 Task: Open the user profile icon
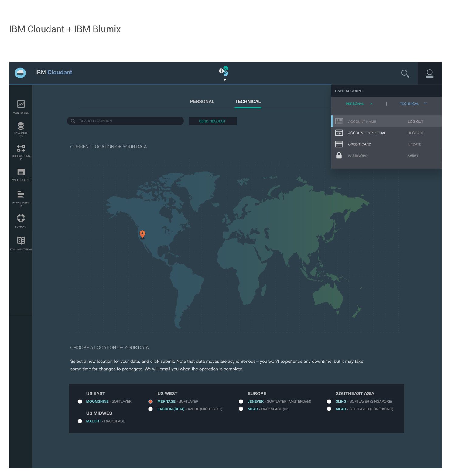point(429,73)
